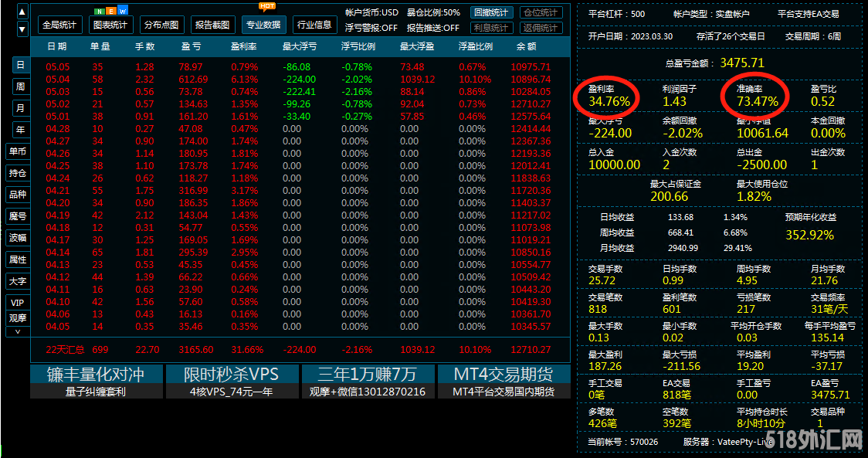Click the 最大浮亏 column header
The width and height of the screenshot is (868, 458).
[x=300, y=47]
